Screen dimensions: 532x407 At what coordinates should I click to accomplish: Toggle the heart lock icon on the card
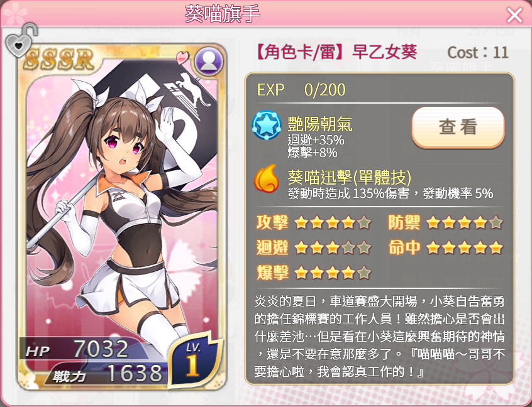pos(21,40)
